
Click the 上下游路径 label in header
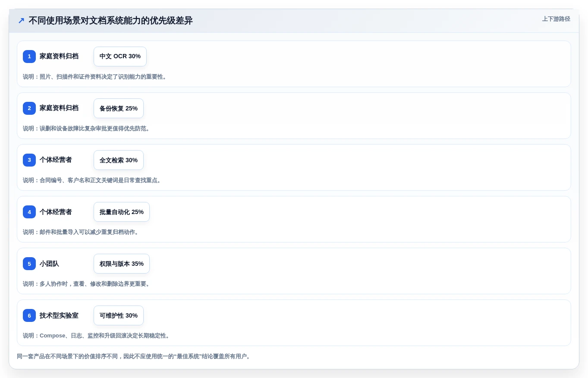[x=556, y=19]
